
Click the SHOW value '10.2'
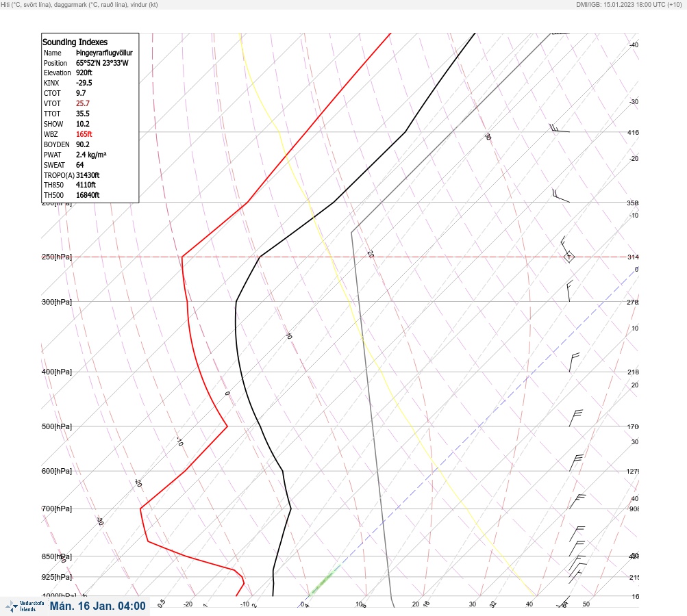coord(82,124)
